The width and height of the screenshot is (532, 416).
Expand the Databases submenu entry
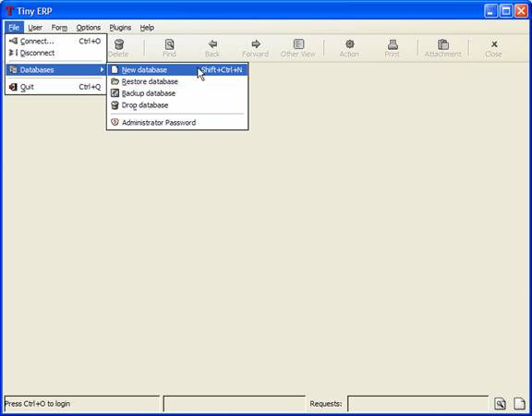(x=55, y=70)
